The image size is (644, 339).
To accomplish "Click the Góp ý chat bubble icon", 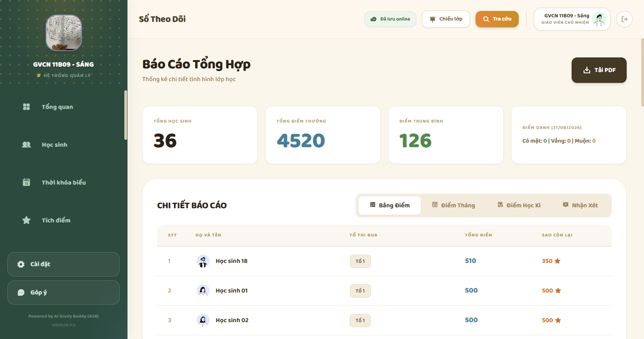I will pos(21,293).
